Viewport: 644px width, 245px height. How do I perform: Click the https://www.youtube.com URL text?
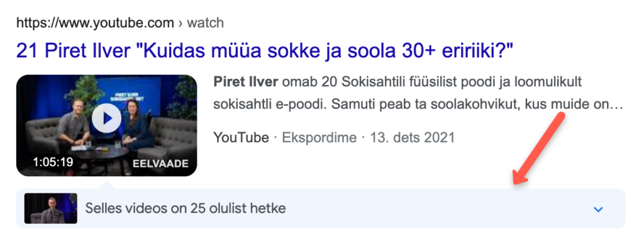click(x=95, y=23)
